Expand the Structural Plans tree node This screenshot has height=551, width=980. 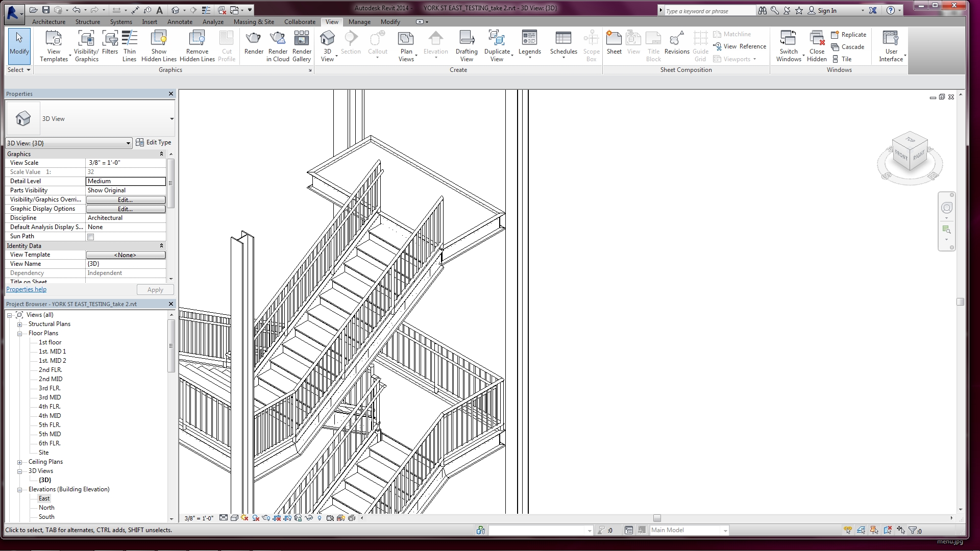pos(19,324)
